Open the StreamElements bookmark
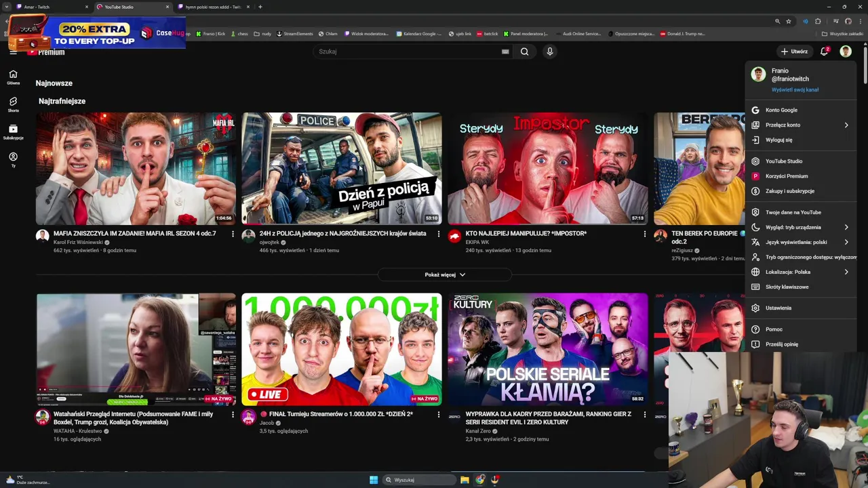Image resolution: width=868 pixels, height=488 pixels. (x=295, y=33)
